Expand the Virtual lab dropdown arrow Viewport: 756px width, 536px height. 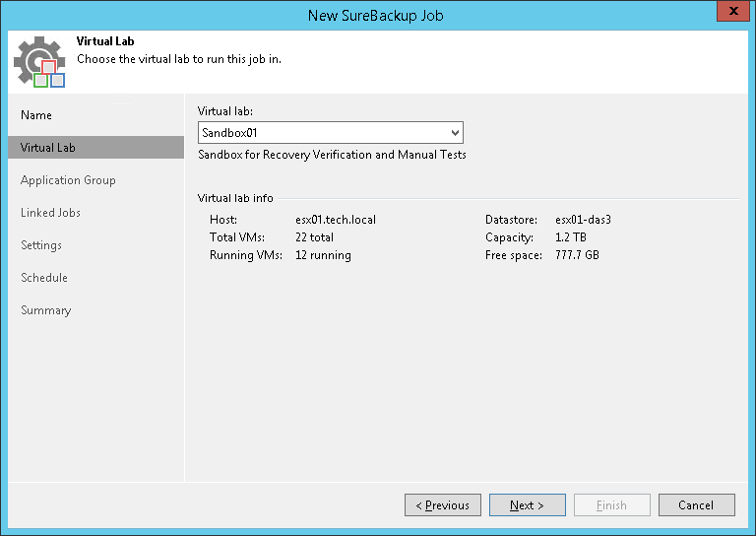[x=454, y=132]
